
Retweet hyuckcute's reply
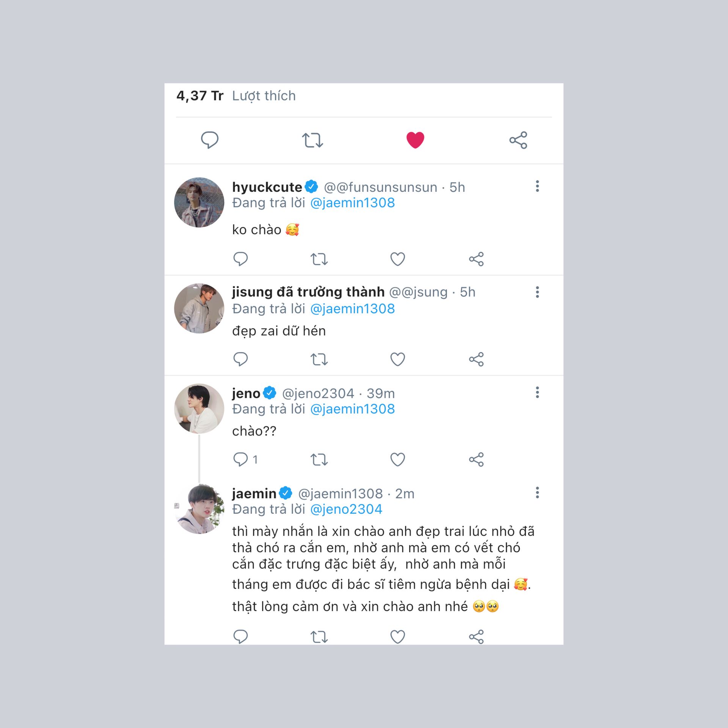pos(319,259)
